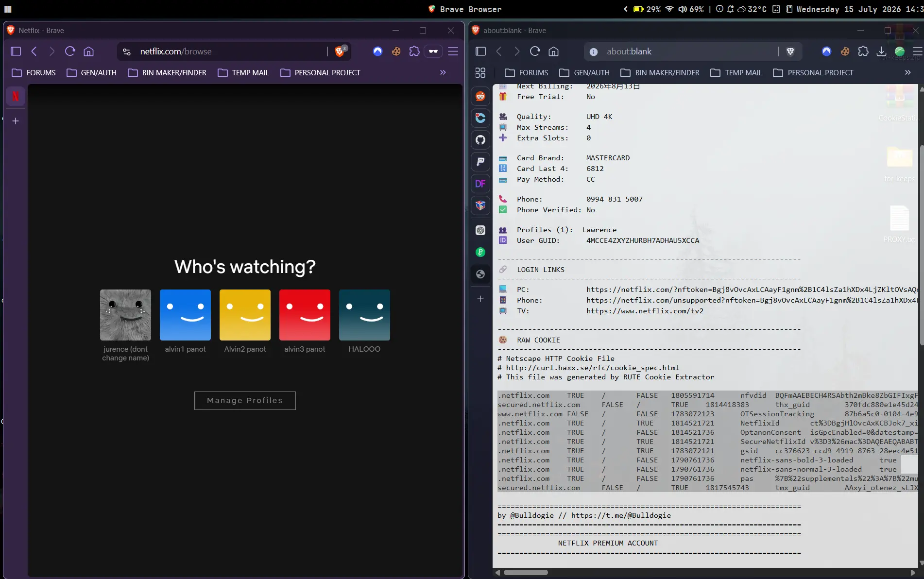Image resolution: width=924 pixels, height=579 pixels.
Task: Click the horizontal scrollbar in about:blank page
Action: pos(526,572)
